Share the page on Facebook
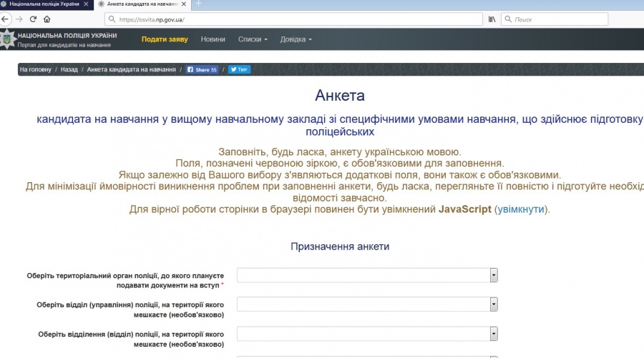Image resolution: width=644 pixels, height=358 pixels. click(x=202, y=70)
